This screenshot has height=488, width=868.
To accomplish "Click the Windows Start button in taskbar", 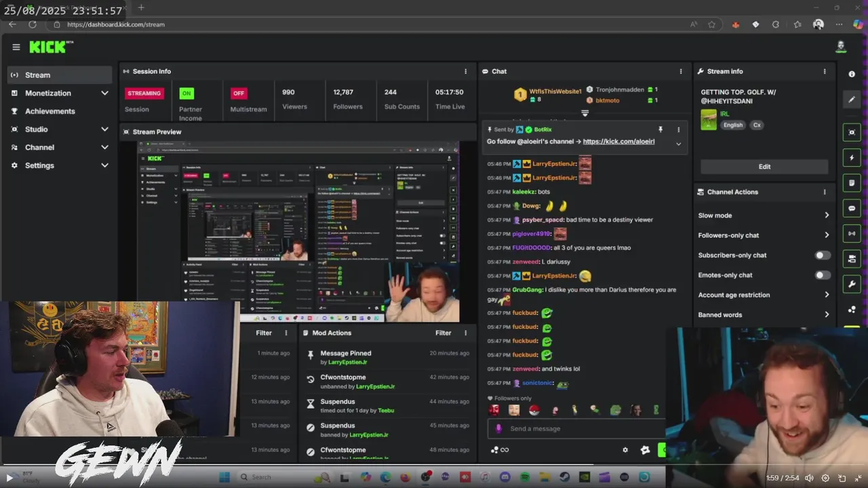I will 224,477.
